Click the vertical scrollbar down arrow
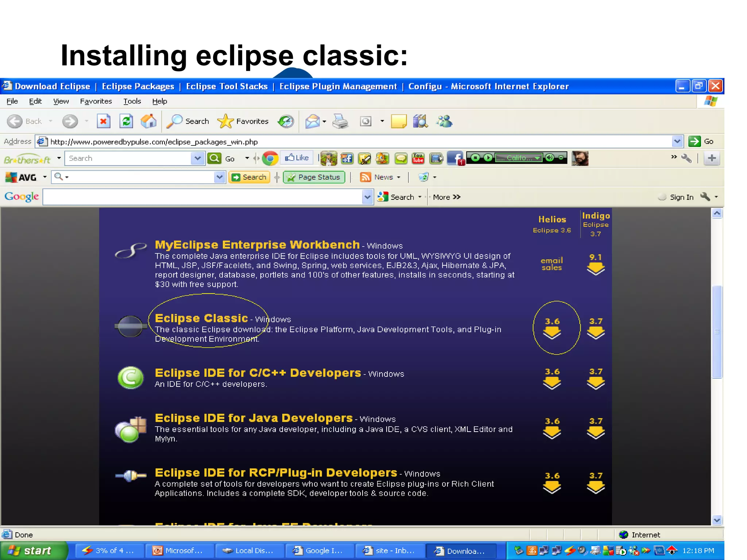The height and width of the screenshot is (560, 747). point(717,520)
